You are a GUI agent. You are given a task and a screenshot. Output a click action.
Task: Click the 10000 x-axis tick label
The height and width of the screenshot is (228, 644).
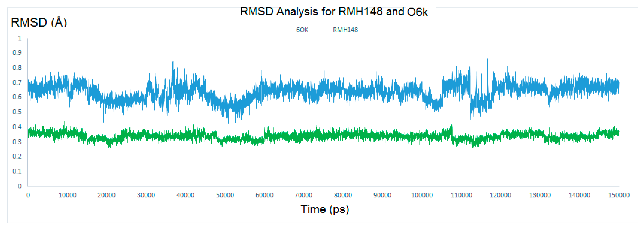67,195
